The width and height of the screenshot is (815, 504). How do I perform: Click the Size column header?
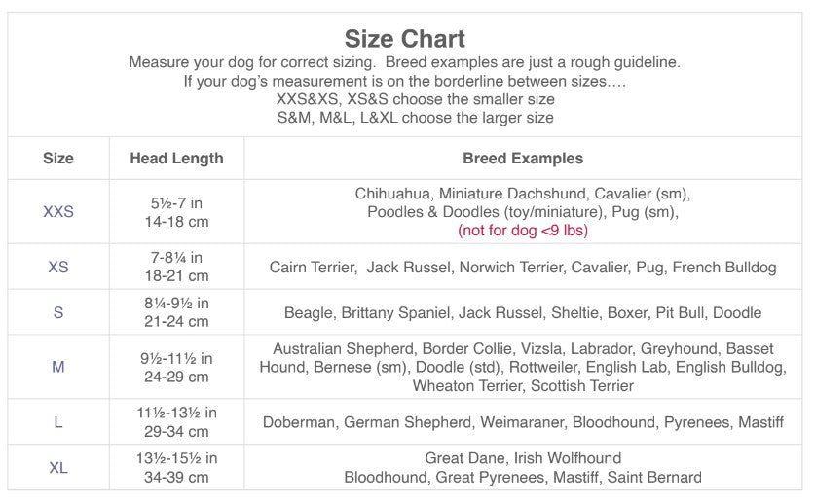pos(58,158)
